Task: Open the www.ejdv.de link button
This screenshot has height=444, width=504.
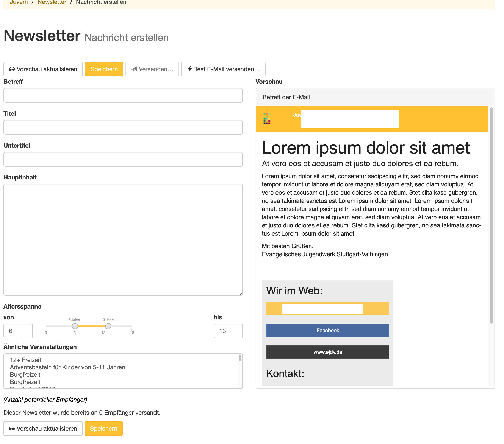Action: pyautogui.click(x=327, y=352)
